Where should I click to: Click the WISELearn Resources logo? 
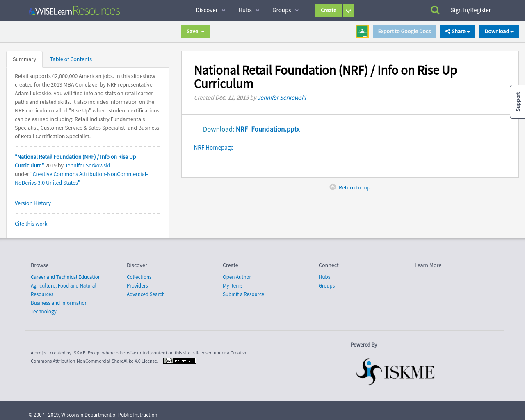coord(74,10)
